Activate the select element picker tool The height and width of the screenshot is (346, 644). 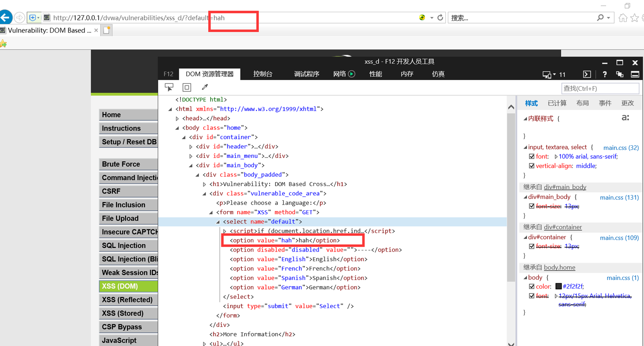click(x=169, y=87)
